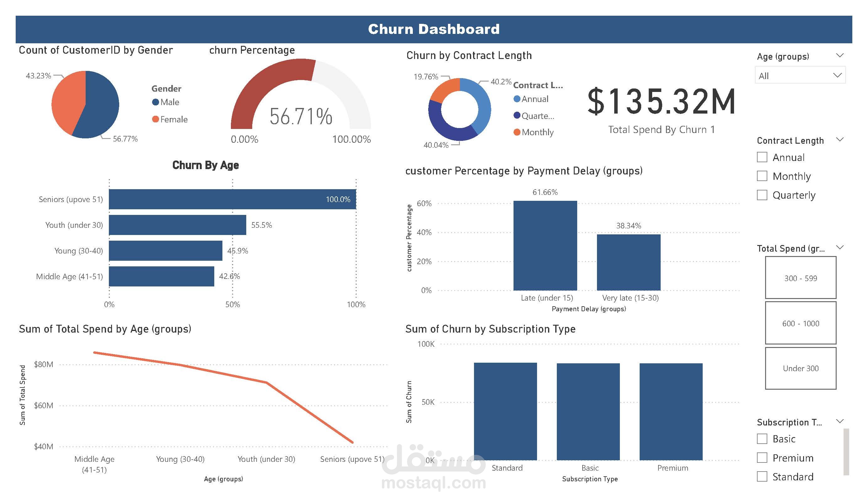Click the Female legend color dot
The width and height of the screenshot is (868, 502).
click(x=155, y=119)
